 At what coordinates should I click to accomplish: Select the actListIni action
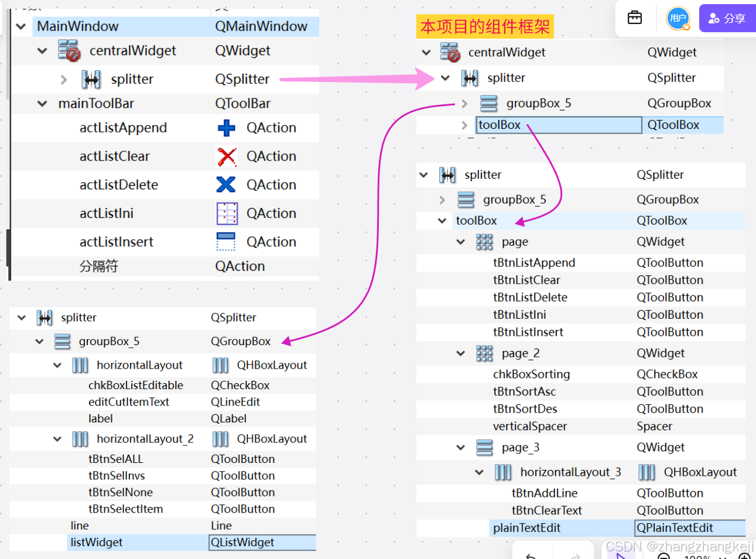(165, 213)
